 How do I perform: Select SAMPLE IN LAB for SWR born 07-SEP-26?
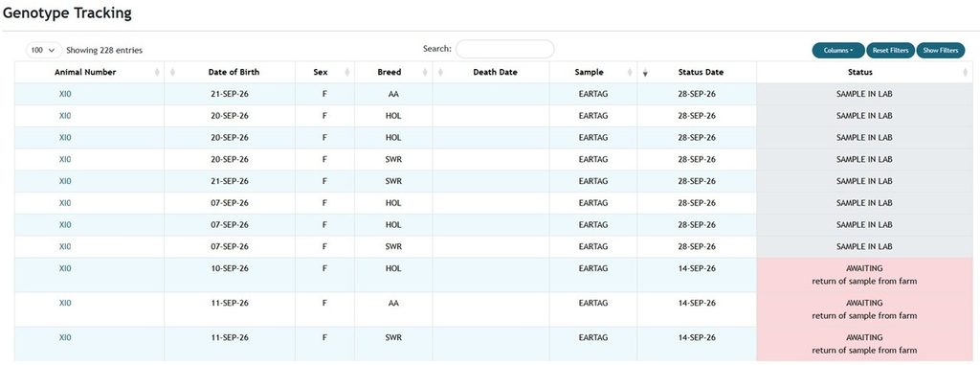point(864,246)
